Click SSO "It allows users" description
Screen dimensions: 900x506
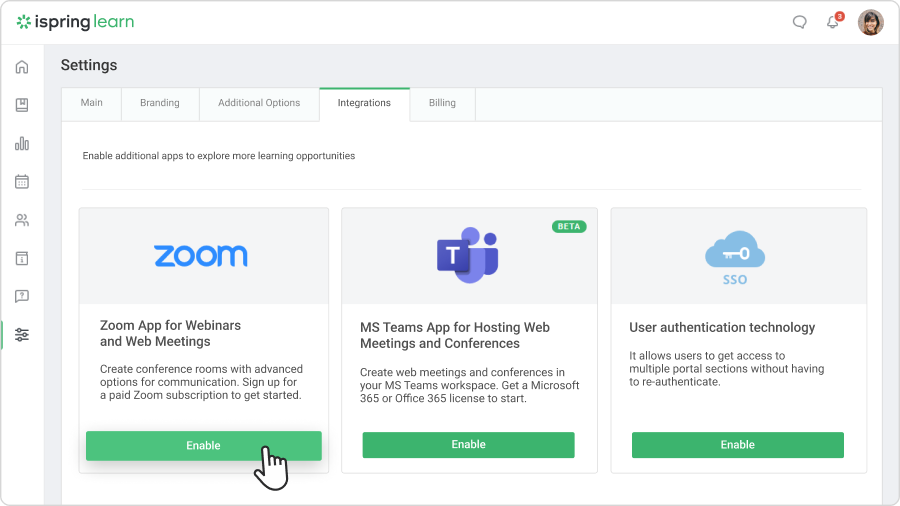[x=727, y=369]
